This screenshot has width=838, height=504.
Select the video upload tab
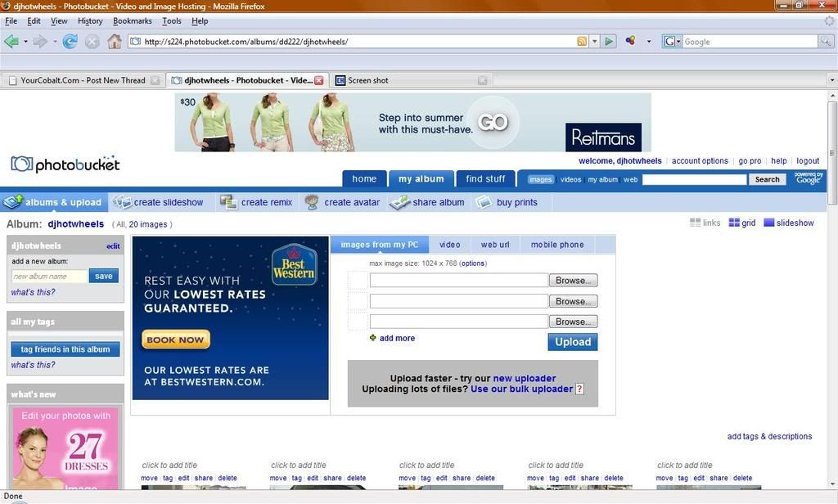click(x=449, y=245)
